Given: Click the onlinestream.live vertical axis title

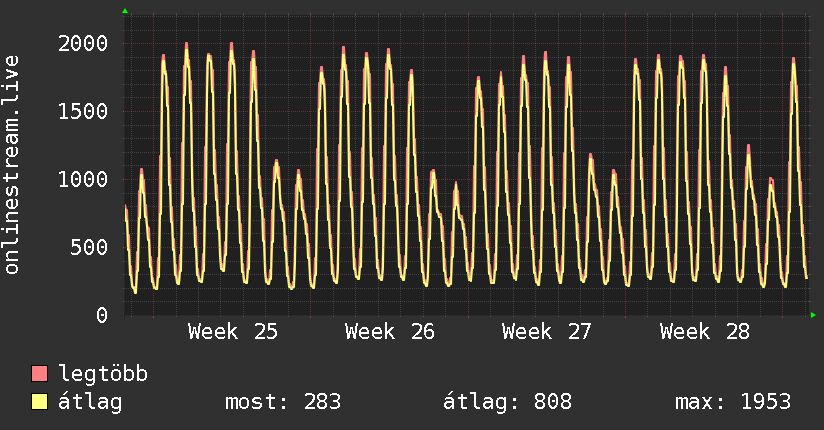Looking at the screenshot, I should coord(11,165).
